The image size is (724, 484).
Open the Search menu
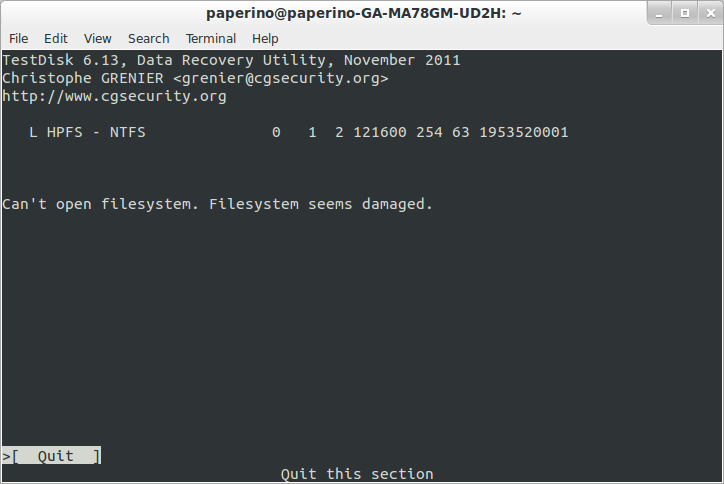point(149,38)
